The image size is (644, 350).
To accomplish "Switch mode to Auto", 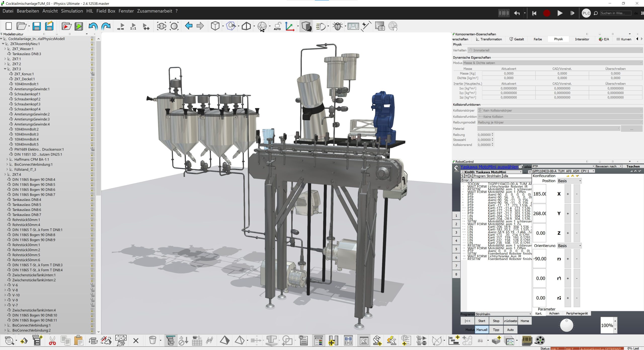I will pos(510,330).
